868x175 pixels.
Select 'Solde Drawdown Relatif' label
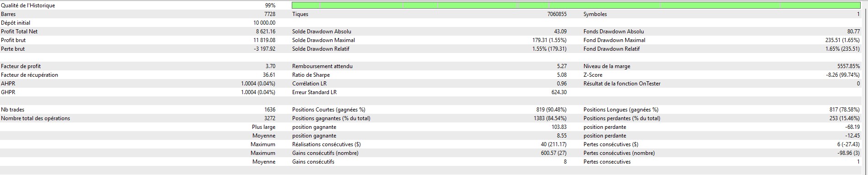click(321, 49)
